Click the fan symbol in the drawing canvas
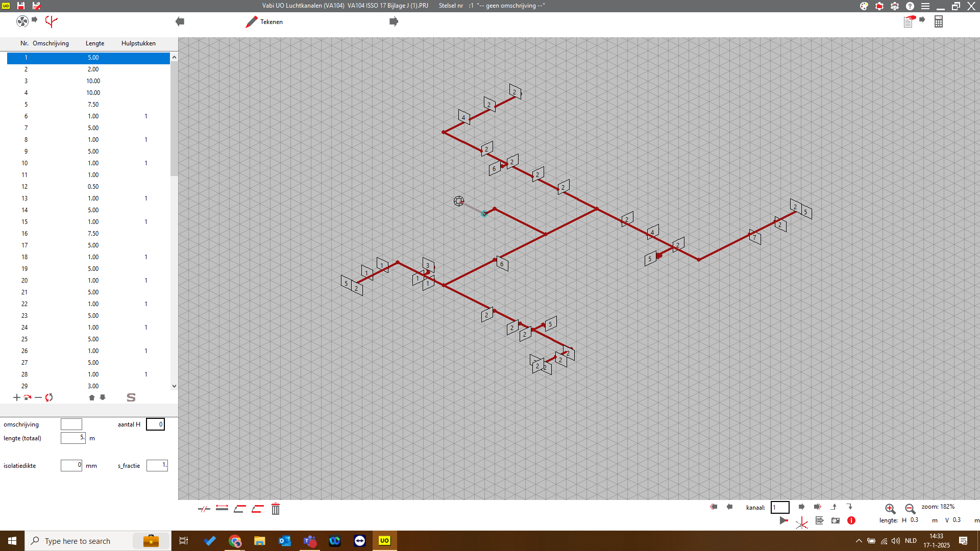This screenshot has height=551, width=980. click(459, 201)
